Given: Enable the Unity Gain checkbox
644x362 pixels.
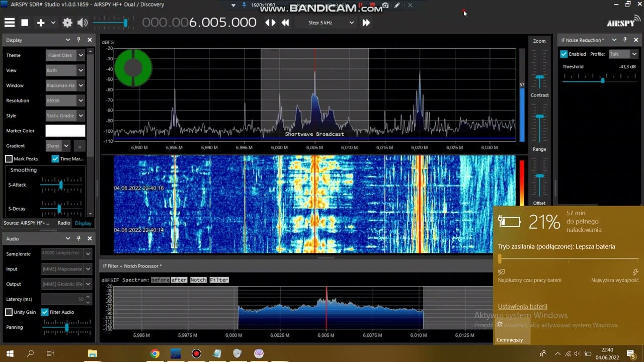Looking at the screenshot, I should pyautogui.click(x=9, y=312).
